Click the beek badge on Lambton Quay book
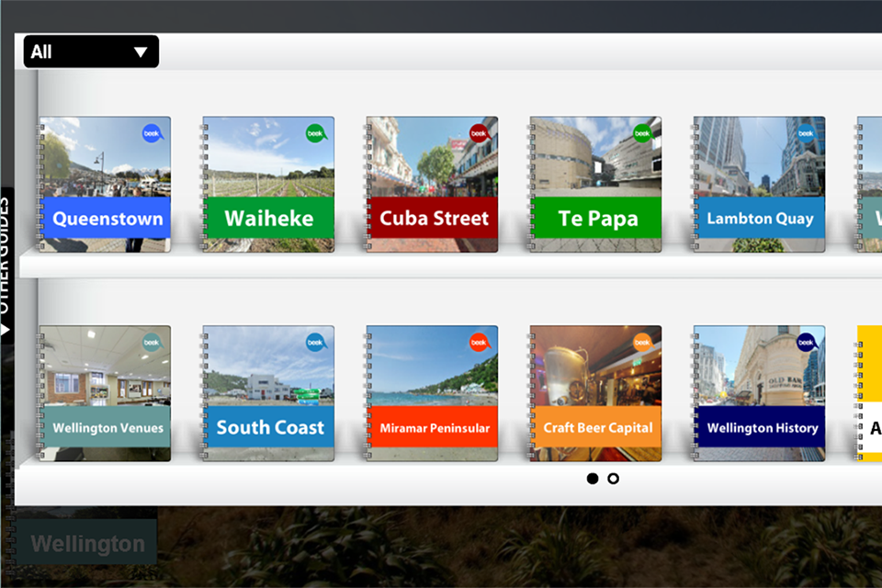 click(x=808, y=133)
